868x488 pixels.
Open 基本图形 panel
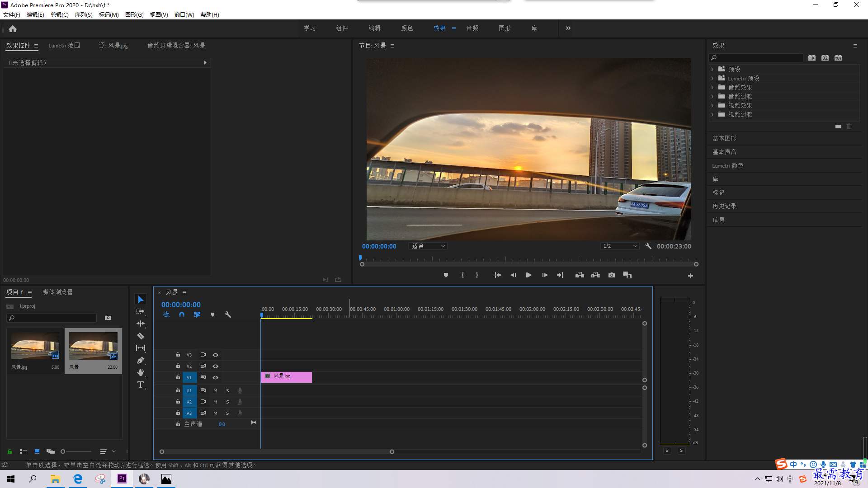coord(724,139)
